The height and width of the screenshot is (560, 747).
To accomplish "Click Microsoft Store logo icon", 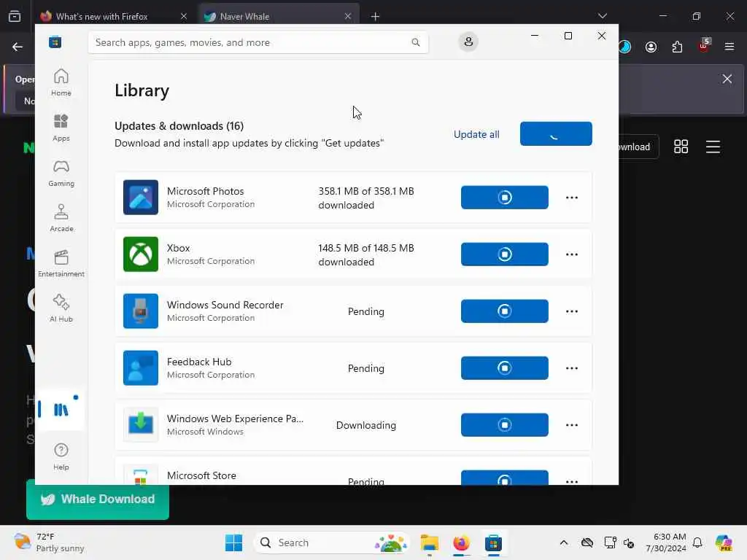I will 55,42.
